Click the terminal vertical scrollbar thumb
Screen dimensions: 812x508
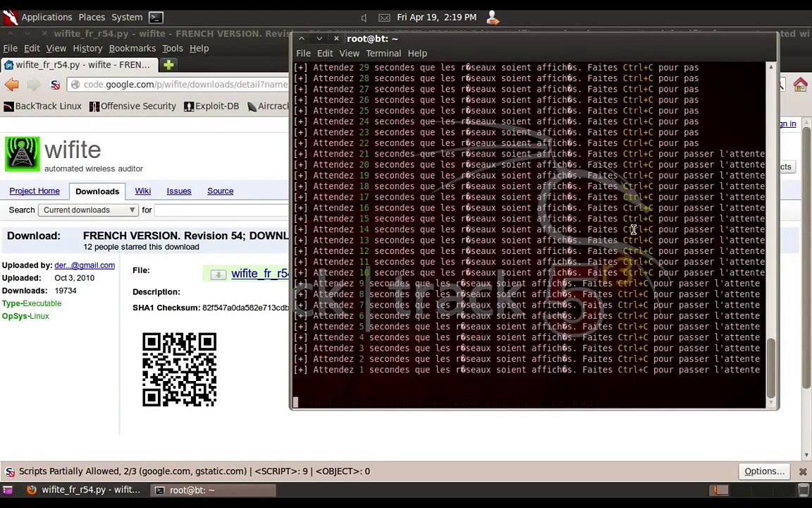pos(770,368)
